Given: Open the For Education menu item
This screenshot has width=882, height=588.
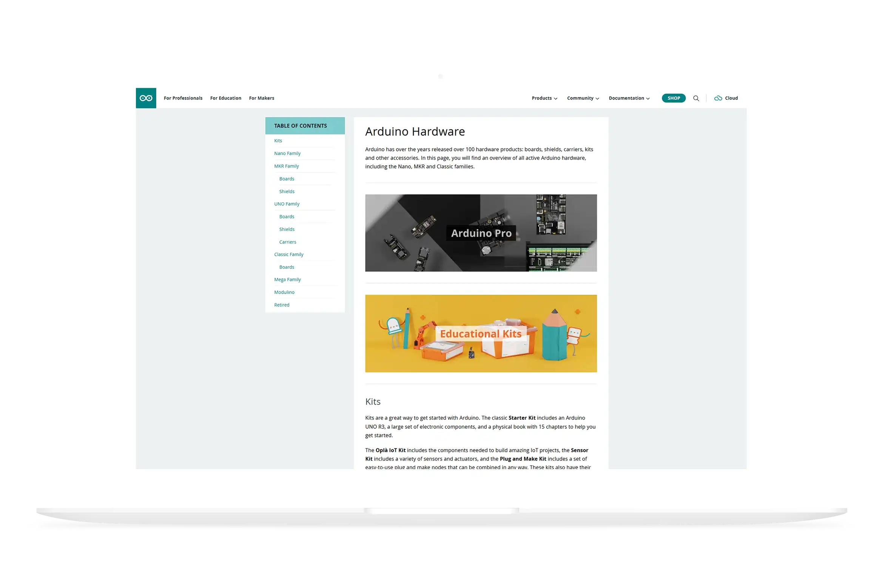Looking at the screenshot, I should tap(226, 98).
